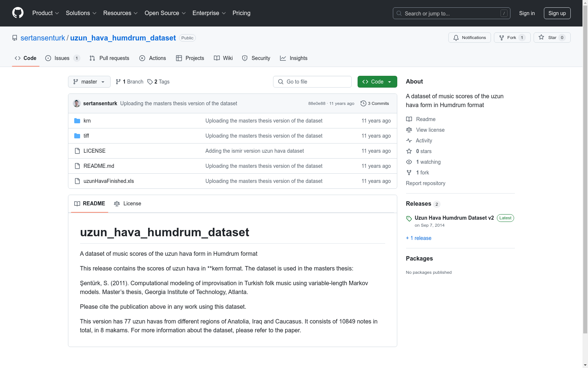Select the README tab in file viewer
This screenshot has width=588, height=368.
90,204
